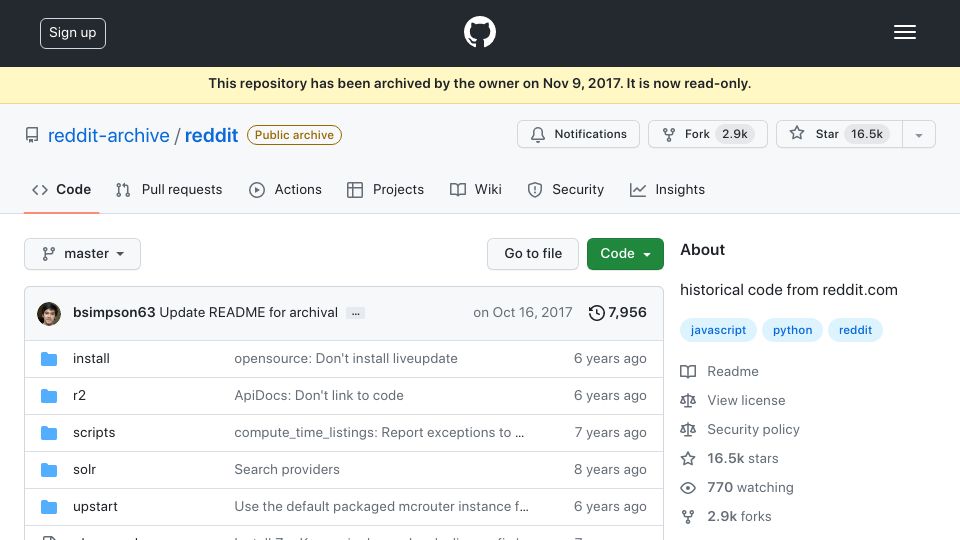Click the install folder icon
Image resolution: width=960 pixels, height=540 pixels.
tap(49, 359)
